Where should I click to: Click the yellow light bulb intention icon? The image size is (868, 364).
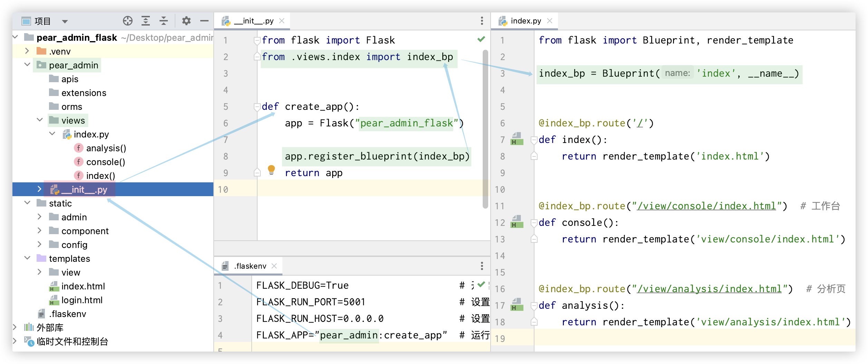[271, 170]
